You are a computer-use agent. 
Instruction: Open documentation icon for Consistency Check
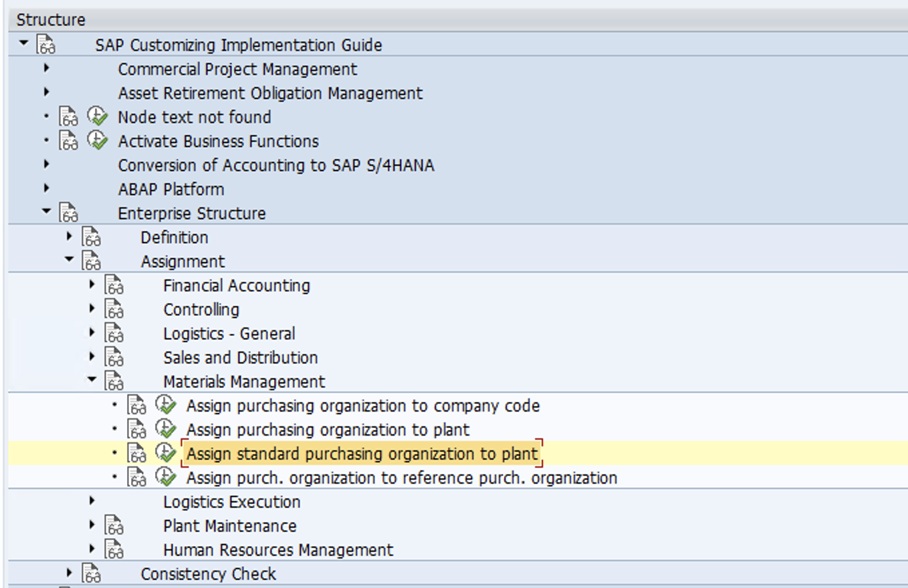point(92,574)
